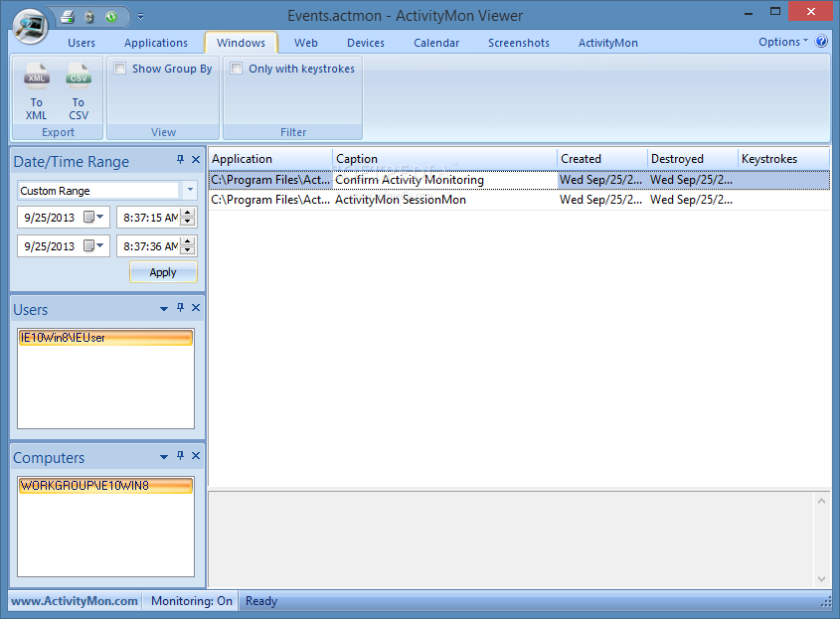
Task: Open the www.ActivityMon.com status bar link
Action: coord(75,601)
